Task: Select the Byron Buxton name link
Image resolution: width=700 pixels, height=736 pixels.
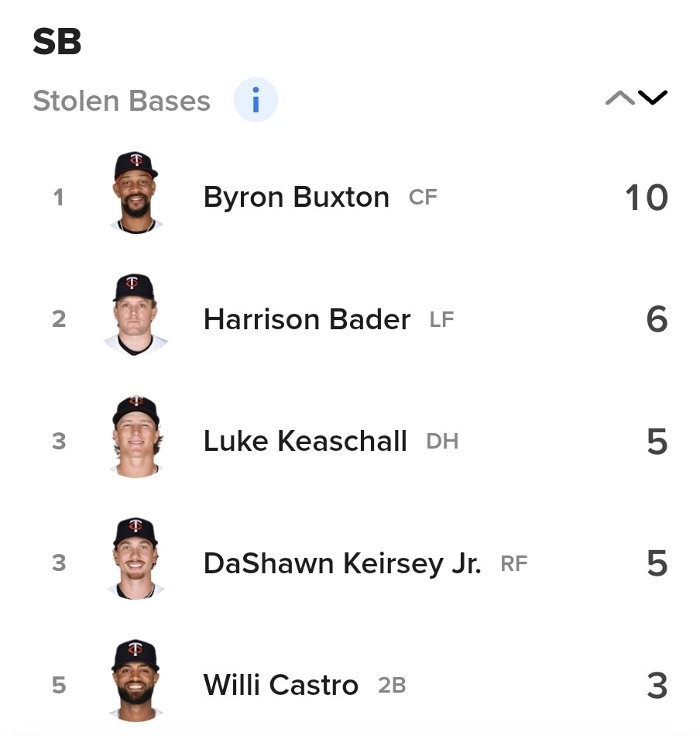Action: pyautogui.click(x=296, y=197)
